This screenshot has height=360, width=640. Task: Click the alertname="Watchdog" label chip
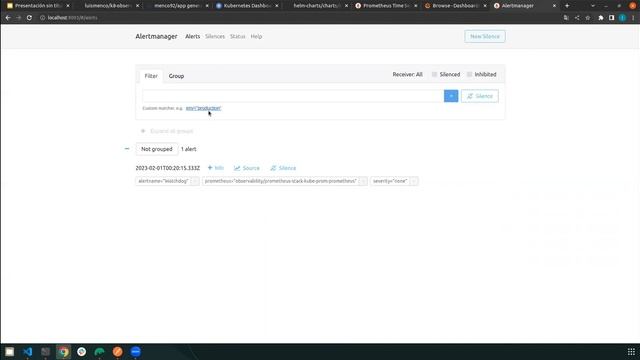[163, 181]
